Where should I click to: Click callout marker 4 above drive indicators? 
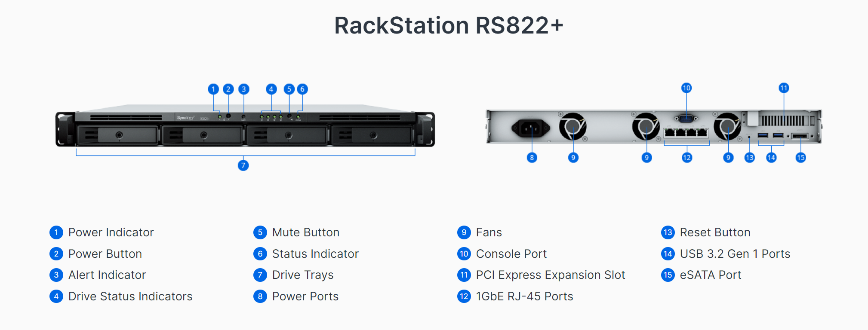tap(271, 89)
